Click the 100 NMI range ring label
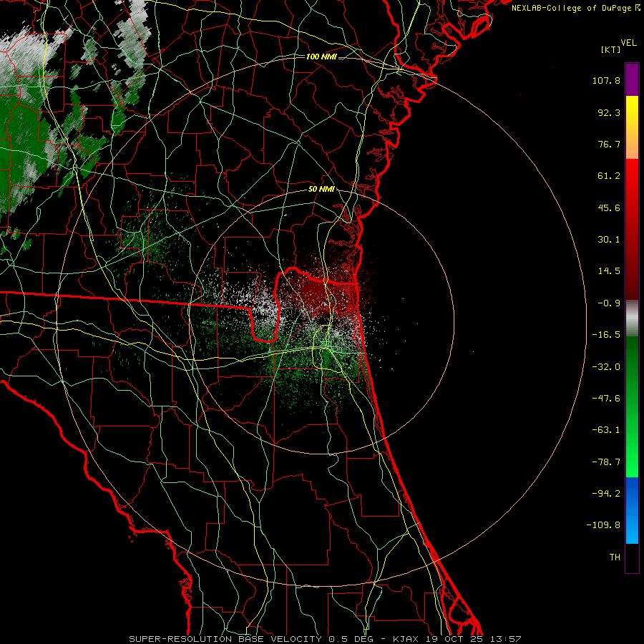Screen dimensions: 644x644 point(321,57)
